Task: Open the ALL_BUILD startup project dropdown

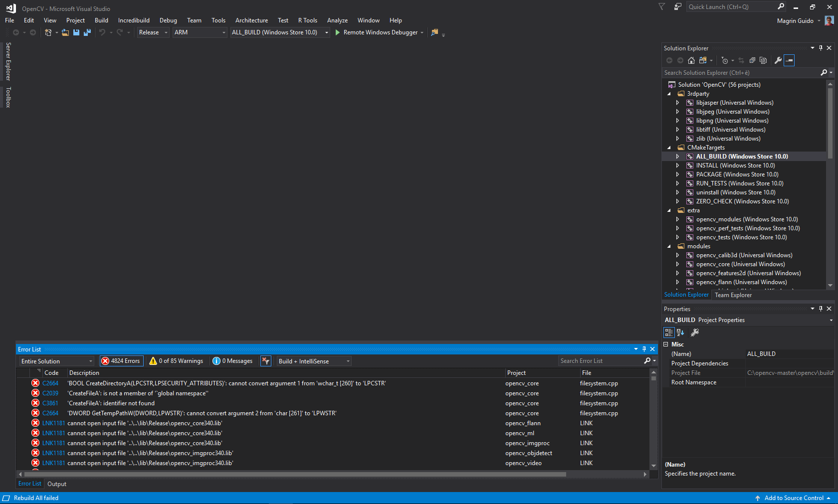Action: pos(280,32)
